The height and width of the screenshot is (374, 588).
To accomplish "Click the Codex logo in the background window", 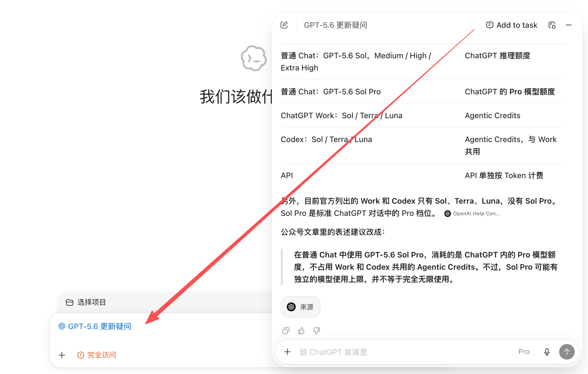I will click(254, 58).
